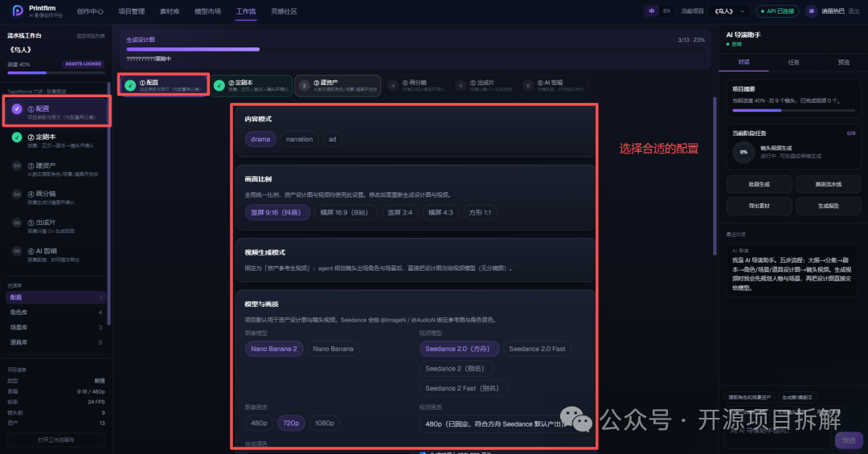Click the 返回项目列表 link

click(x=90, y=36)
